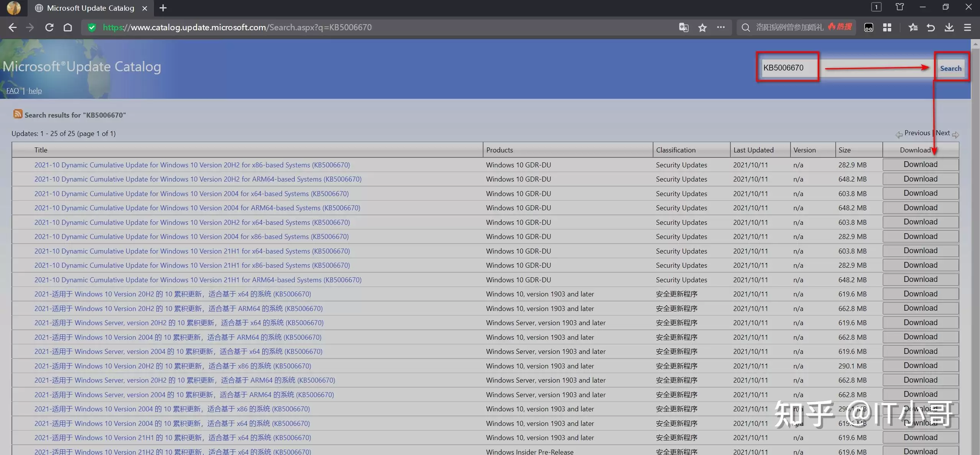Select the "Updates: 1 - 25 of 25" text
This screenshot has height=455, width=980.
(43, 134)
